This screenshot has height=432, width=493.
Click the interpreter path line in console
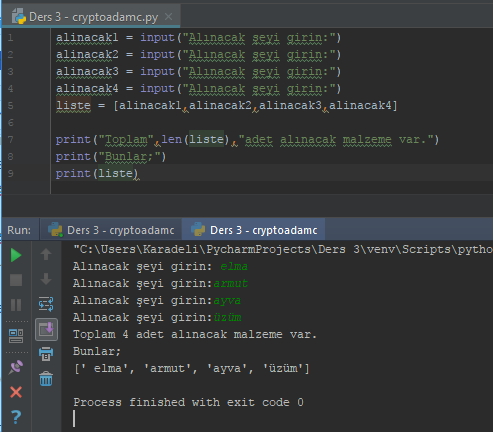[283, 249]
